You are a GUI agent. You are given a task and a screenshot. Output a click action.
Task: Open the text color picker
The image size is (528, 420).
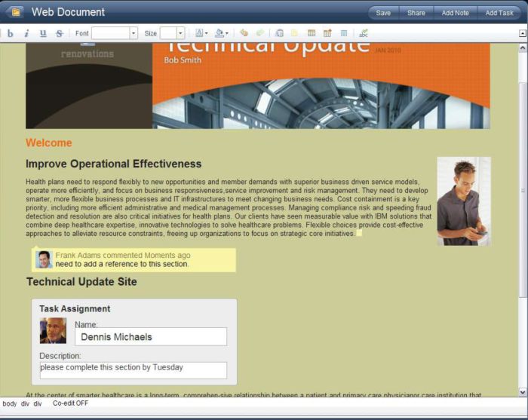pyautogui.click(x=201, y=33)
